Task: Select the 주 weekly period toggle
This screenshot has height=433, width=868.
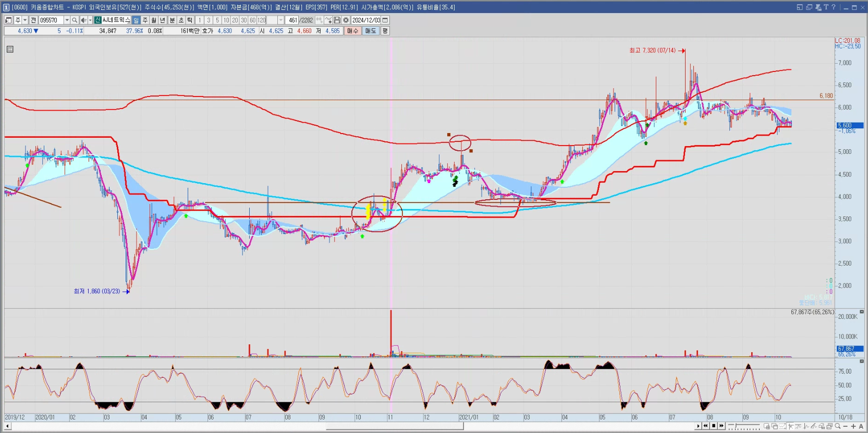Action: pyautogui.click(x=145, y=20)
